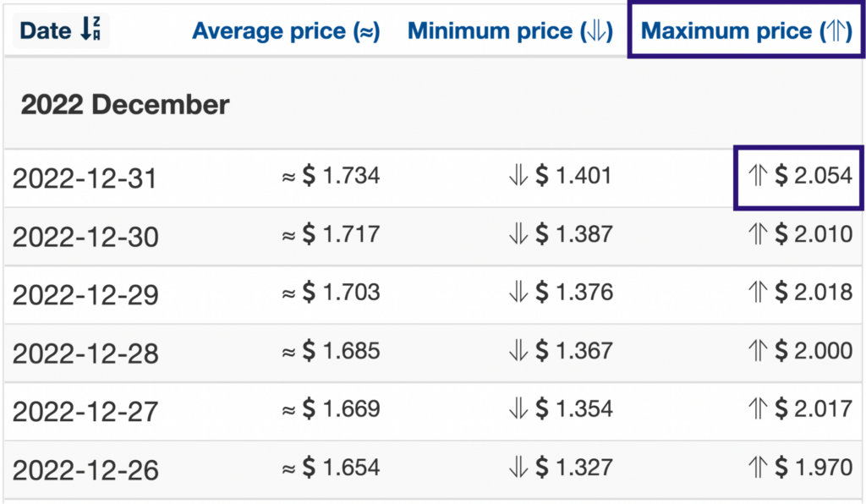
Task: Click the 2022 December month heading
Action: point(125,104)
